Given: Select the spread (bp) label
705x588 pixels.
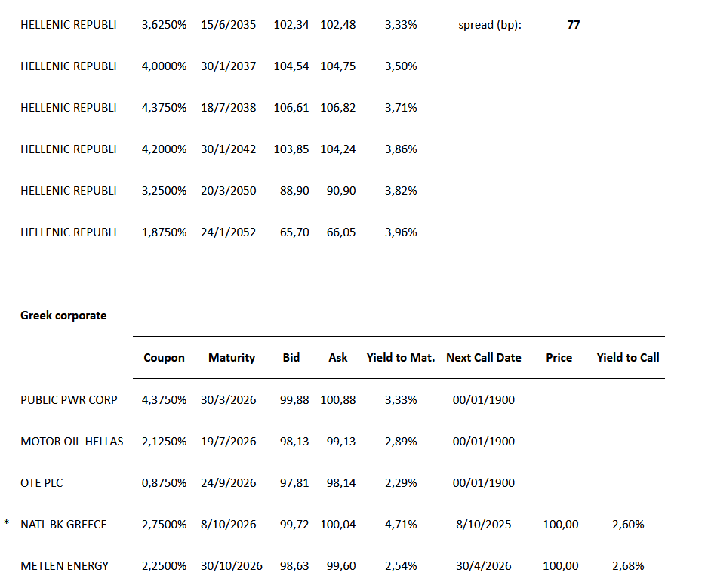Looking at the screenshot, I should pos(490,25).
